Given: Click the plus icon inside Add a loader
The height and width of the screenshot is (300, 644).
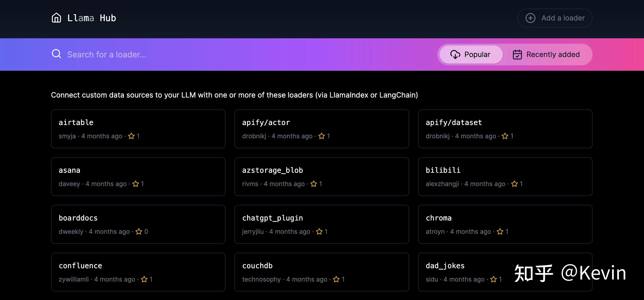Looking at the screenshot, I should (x=530, y=18).
